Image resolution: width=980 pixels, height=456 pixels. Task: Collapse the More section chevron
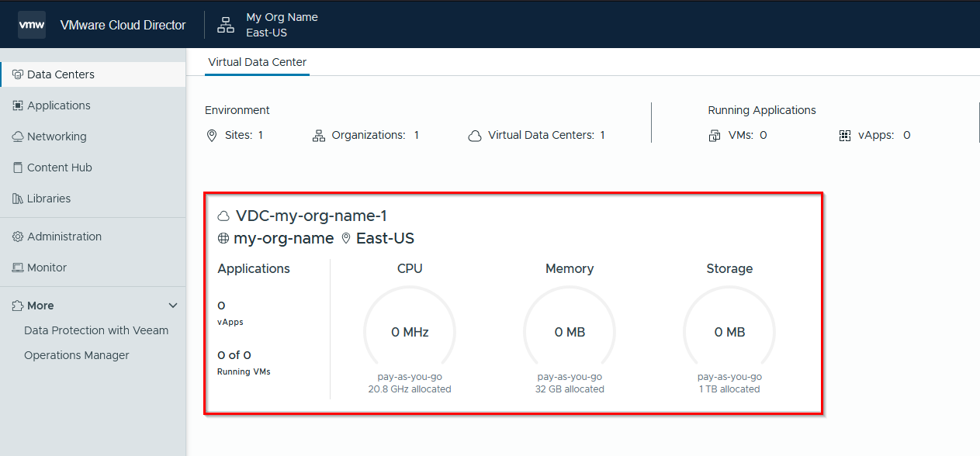tap(173, 306)
